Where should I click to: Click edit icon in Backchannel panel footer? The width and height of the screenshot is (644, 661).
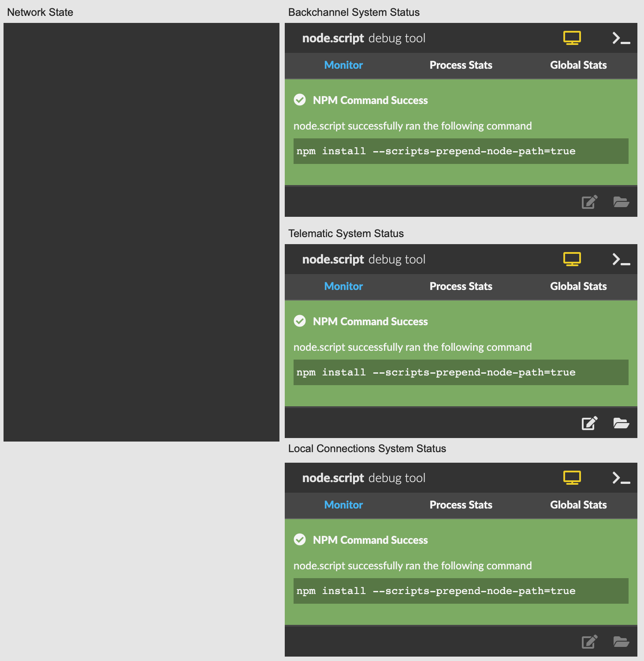[589, 202]
